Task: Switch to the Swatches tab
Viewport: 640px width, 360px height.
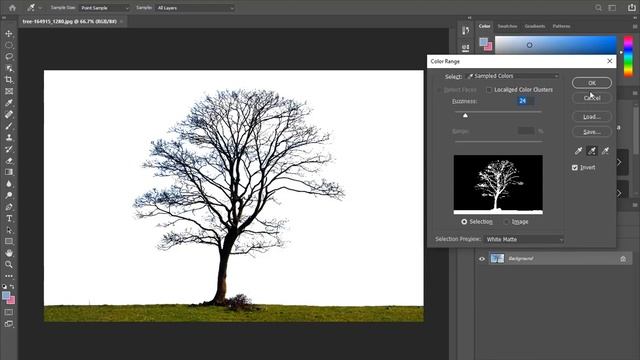Action: (x=507, y=26)
